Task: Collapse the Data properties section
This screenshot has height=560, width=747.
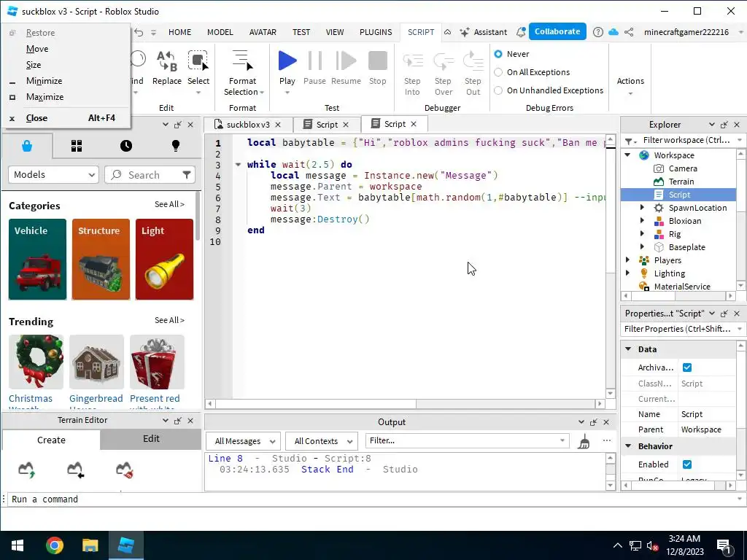Action: 628,349
